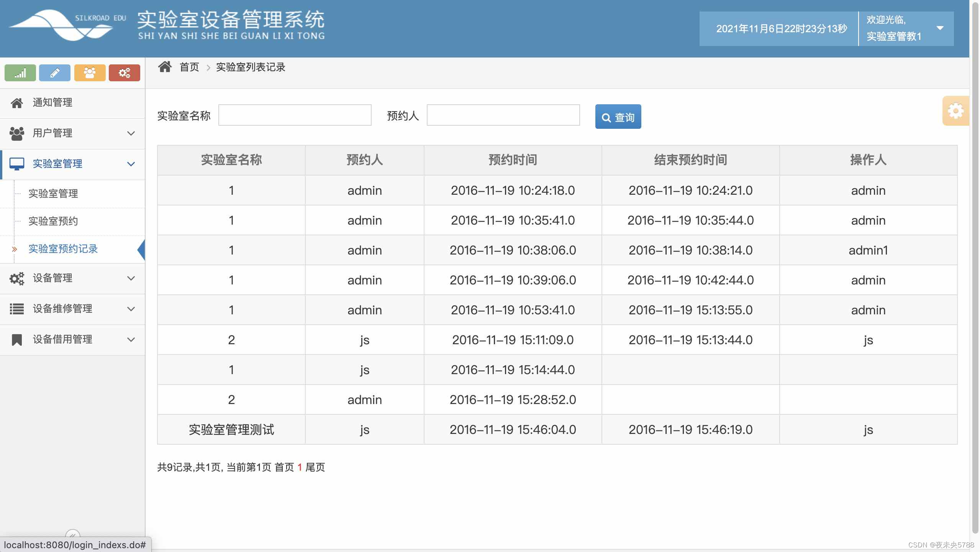Expand the 用户管理 menu chevron

[x=131, y=133]
